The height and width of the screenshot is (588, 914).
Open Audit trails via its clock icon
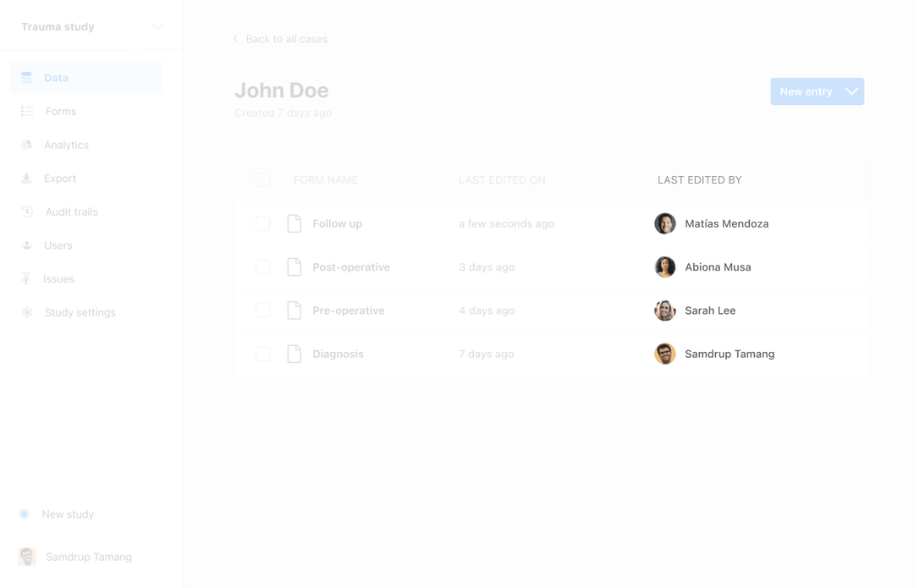[26, 212]
